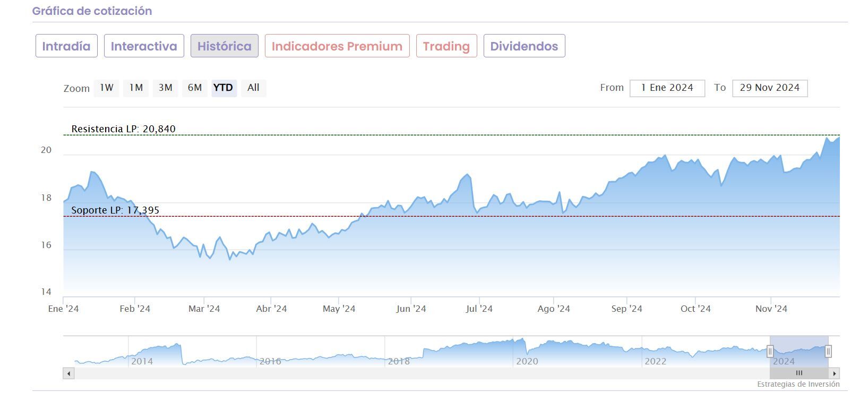Image resolution: width=868 pixels, height=400 pixels.
Task: Select the YTD zoom option
Action: (224, 88)
